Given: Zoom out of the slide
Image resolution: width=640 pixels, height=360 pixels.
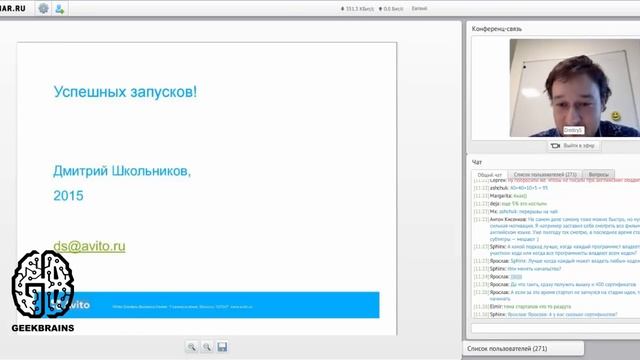Looking at the screenshot, I should [x=207, y=347].
